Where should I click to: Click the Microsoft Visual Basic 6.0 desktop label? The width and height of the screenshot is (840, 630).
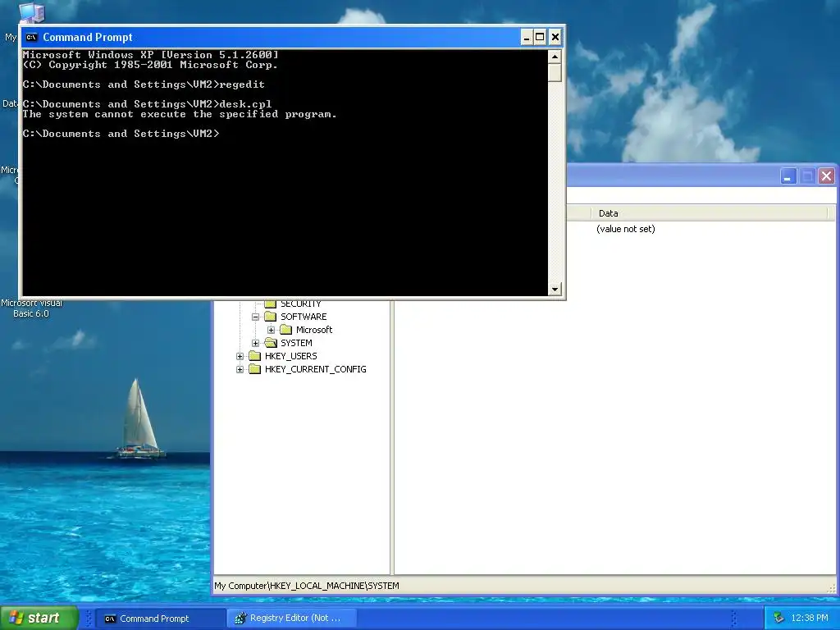click(x=31, y=308)
